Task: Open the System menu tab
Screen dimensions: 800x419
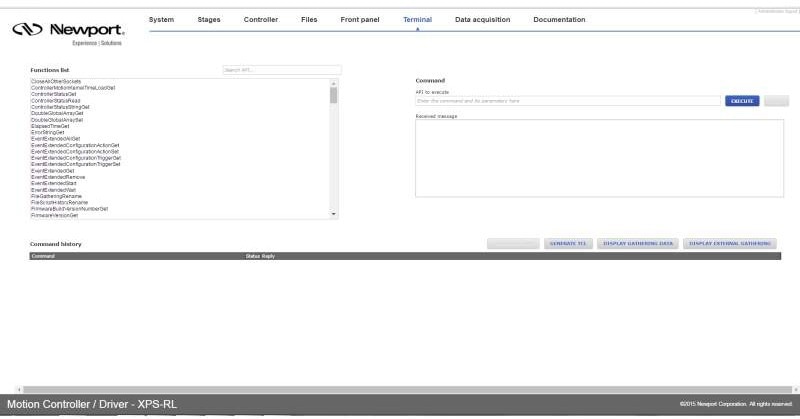Action: point(161,19)
